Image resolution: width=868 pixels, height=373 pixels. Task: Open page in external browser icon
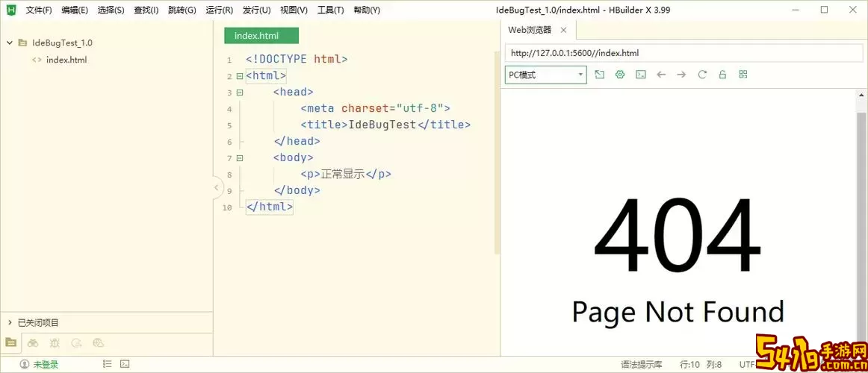[x=600, y=75]
